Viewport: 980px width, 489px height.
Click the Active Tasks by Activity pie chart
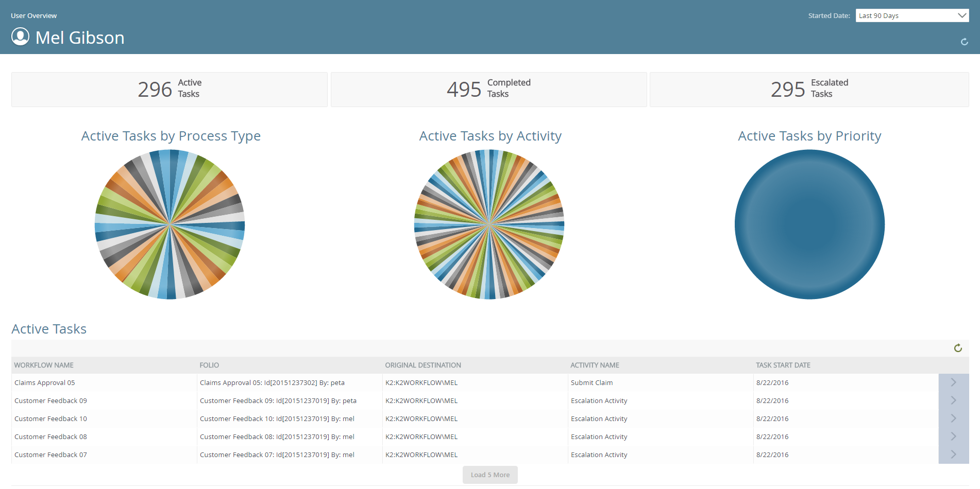pos(489,224)
